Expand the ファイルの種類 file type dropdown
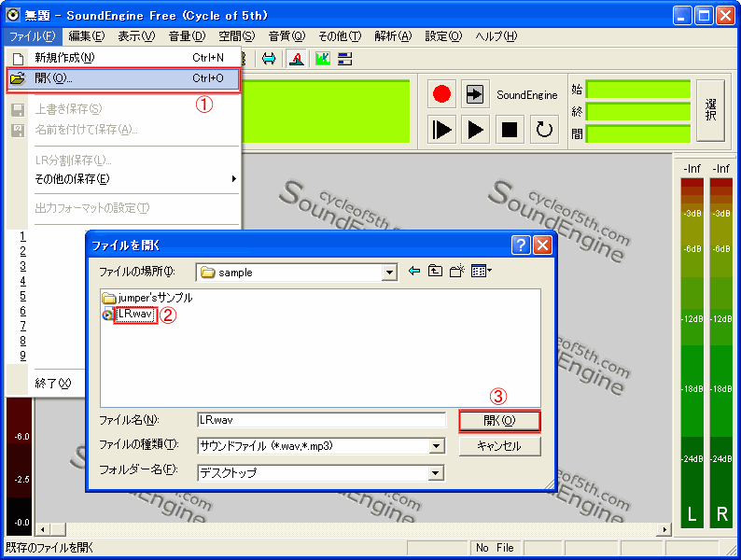This screenshot has height=560, width=741. (x=436, y=446)
